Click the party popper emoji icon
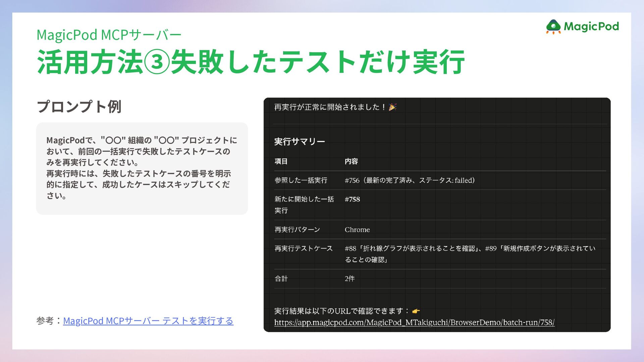The width and height of the screenshot is (644, 362). (392, 107)
